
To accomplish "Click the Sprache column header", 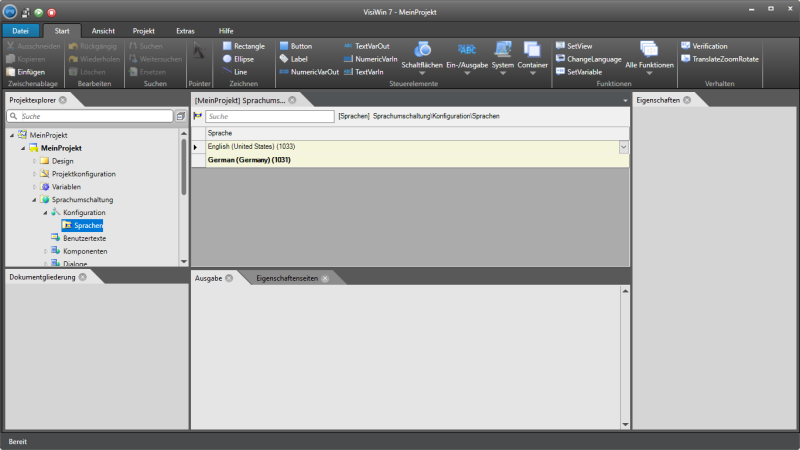I will click(x=417, y=133).
